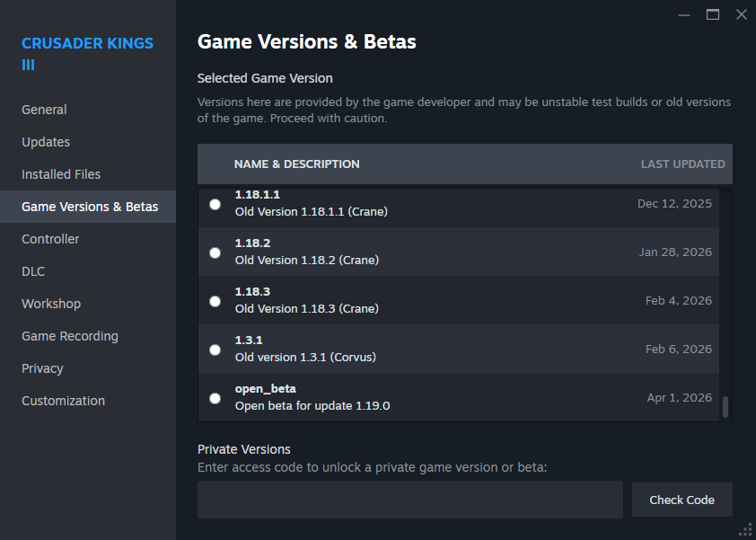
Task: Click the Feb 4, 2026 date
Action: point(679,301)
